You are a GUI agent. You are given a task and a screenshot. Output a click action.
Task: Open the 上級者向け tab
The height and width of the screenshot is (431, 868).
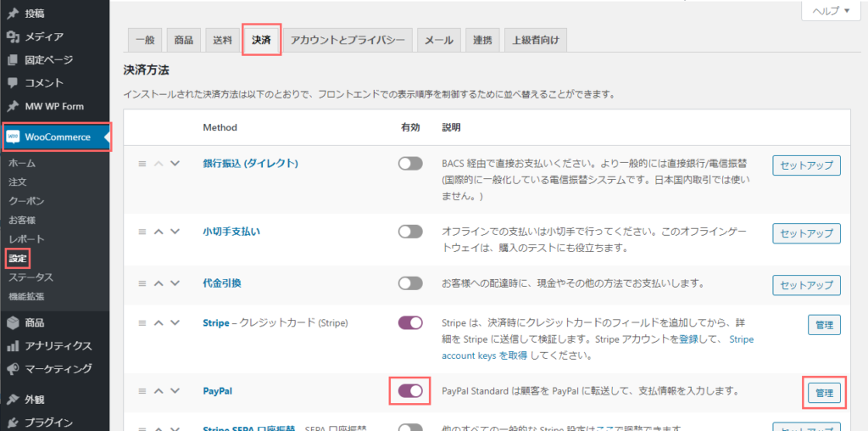click(x=536, y=40)
